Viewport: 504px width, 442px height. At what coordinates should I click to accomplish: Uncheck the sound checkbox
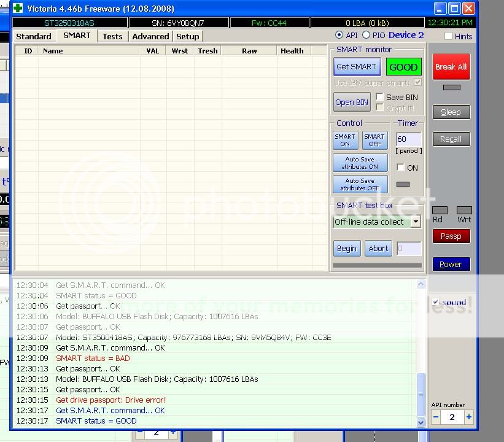pyautogui.click(x=435, y=302)
